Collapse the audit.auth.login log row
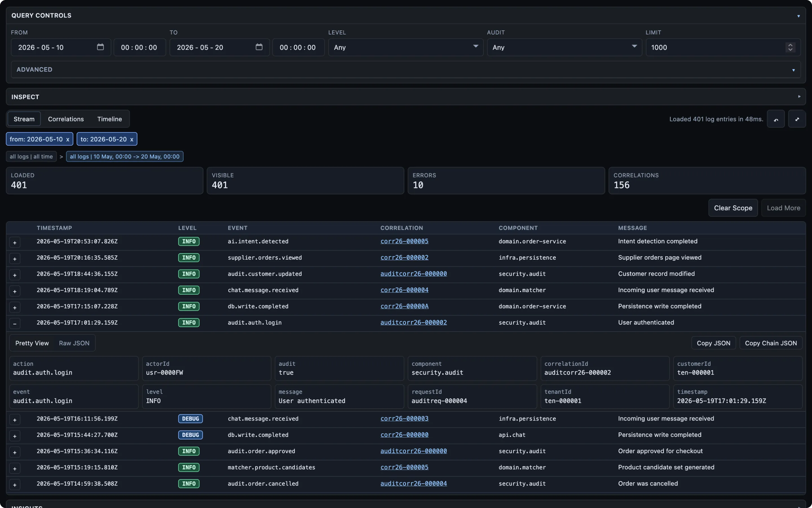The height and width of the screenshot is (508, 812). pos(15,323)
